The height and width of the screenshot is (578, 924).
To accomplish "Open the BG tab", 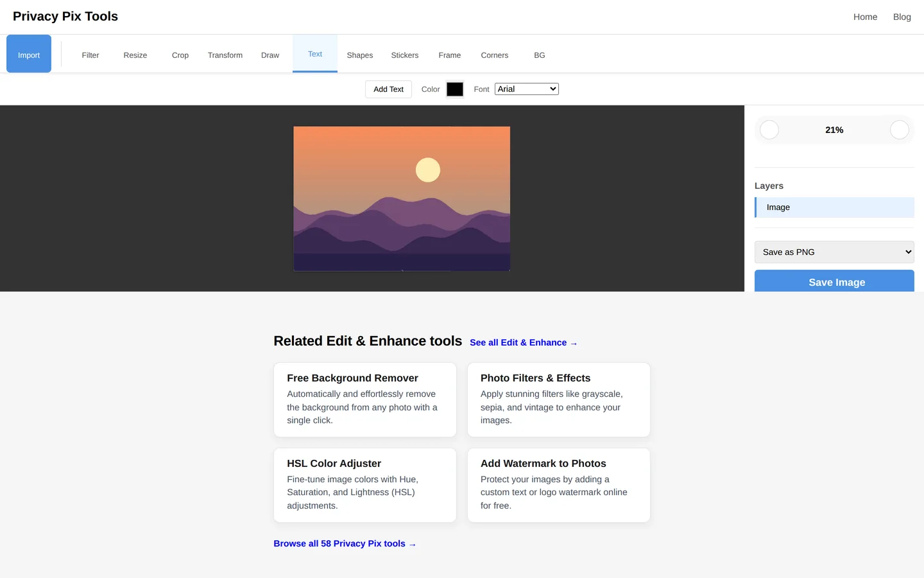I will [x=540, y=55].
